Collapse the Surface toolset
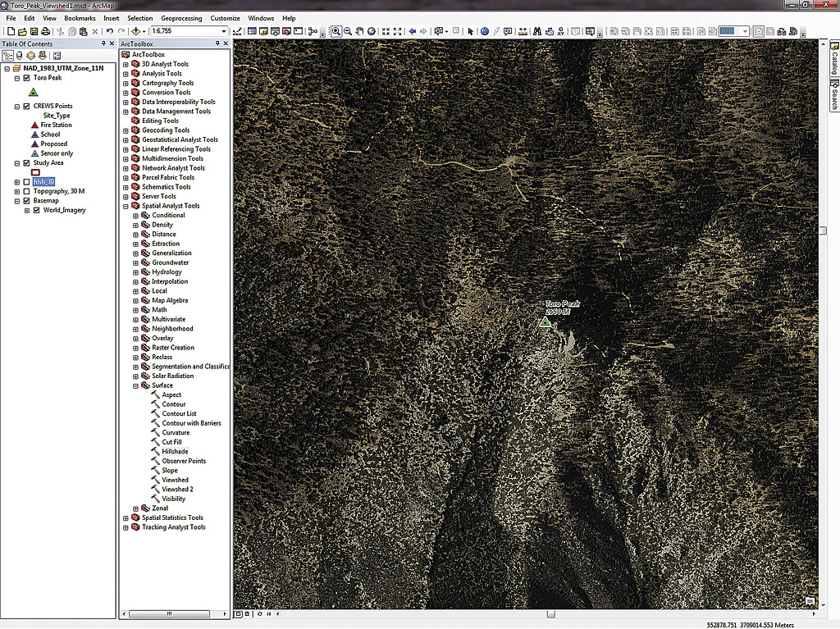The image size is (840, 629). click(x=135, y=385)
